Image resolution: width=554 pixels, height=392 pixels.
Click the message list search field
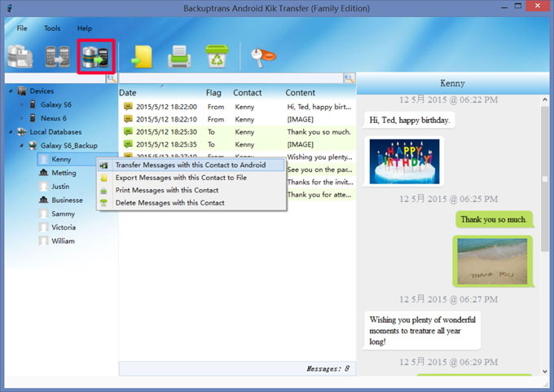coord(231,78)
